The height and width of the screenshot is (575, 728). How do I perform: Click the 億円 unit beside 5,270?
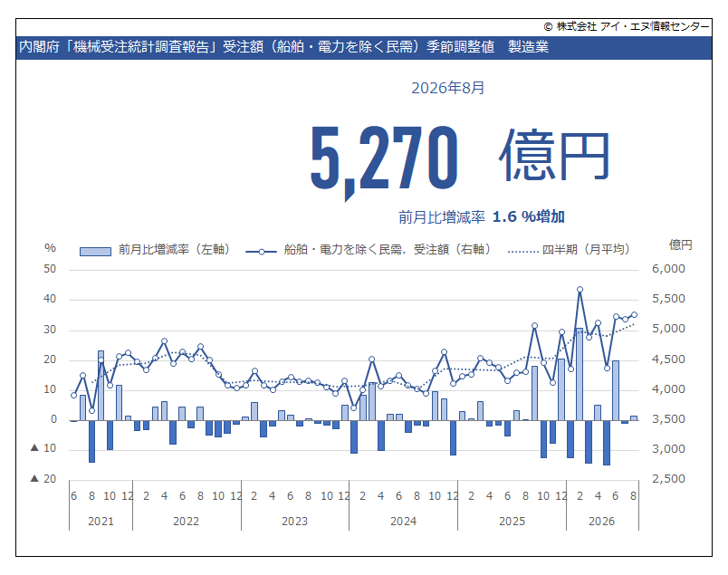tap(554, 156)
